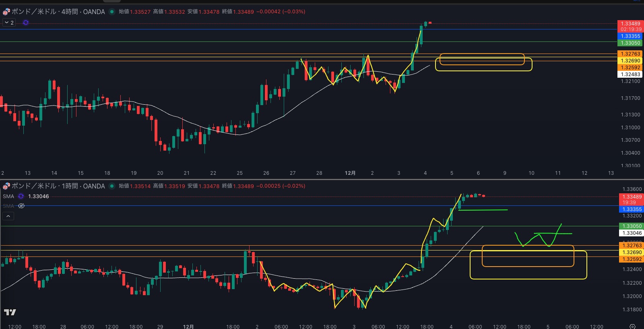The height and width of the screenshot is (329, 644).
Task: Open symbol search from 4時間 chart title
Action: (x=58, y=12)
